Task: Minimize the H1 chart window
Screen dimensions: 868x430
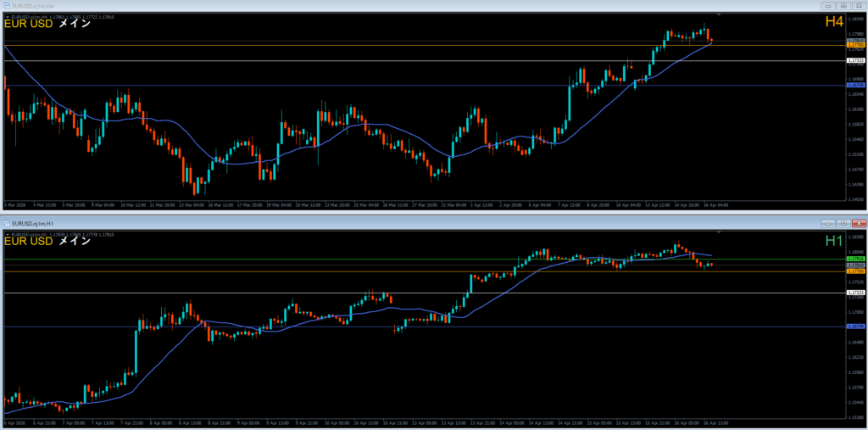Action: [828, 222]
